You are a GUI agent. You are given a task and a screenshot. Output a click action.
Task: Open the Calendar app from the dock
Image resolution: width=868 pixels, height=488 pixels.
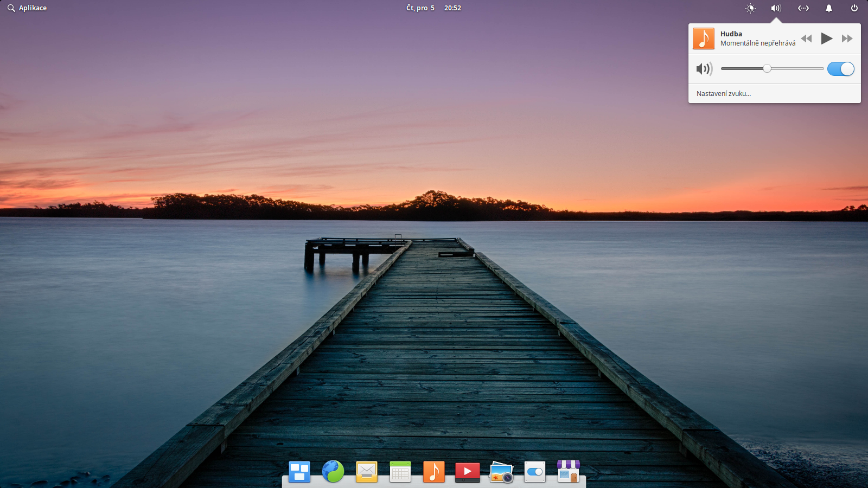400,471
